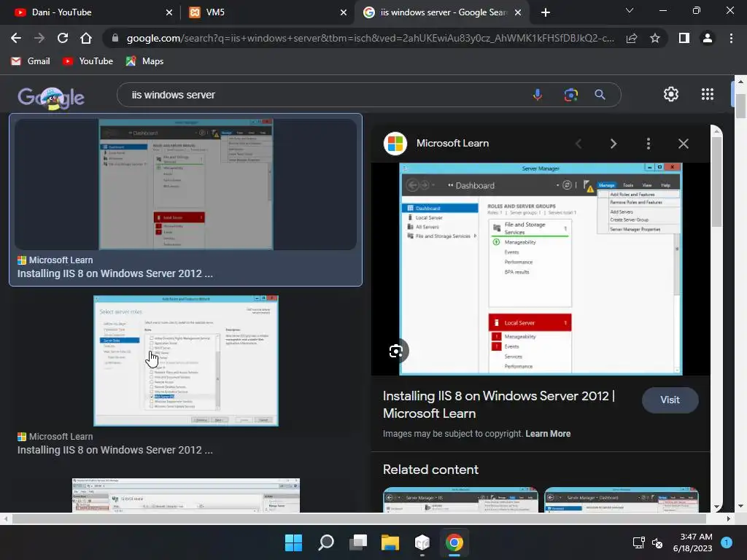Open Server Manager - Dashboard related image

coord(622,499)
